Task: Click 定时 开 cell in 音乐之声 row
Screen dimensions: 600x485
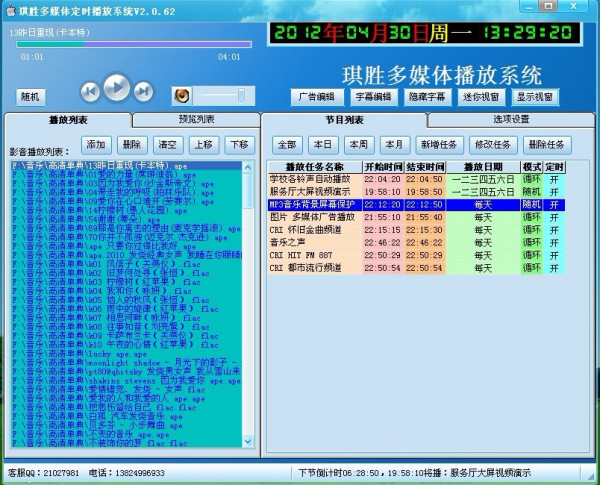Action: coord(554,243)
